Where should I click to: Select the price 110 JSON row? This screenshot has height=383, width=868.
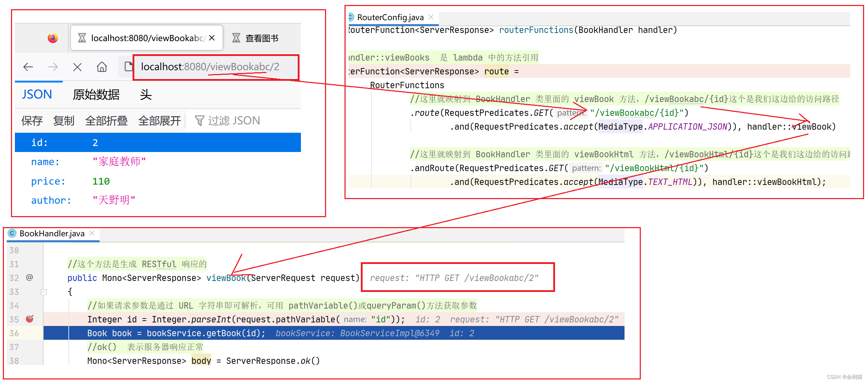[x=158, y=181]
